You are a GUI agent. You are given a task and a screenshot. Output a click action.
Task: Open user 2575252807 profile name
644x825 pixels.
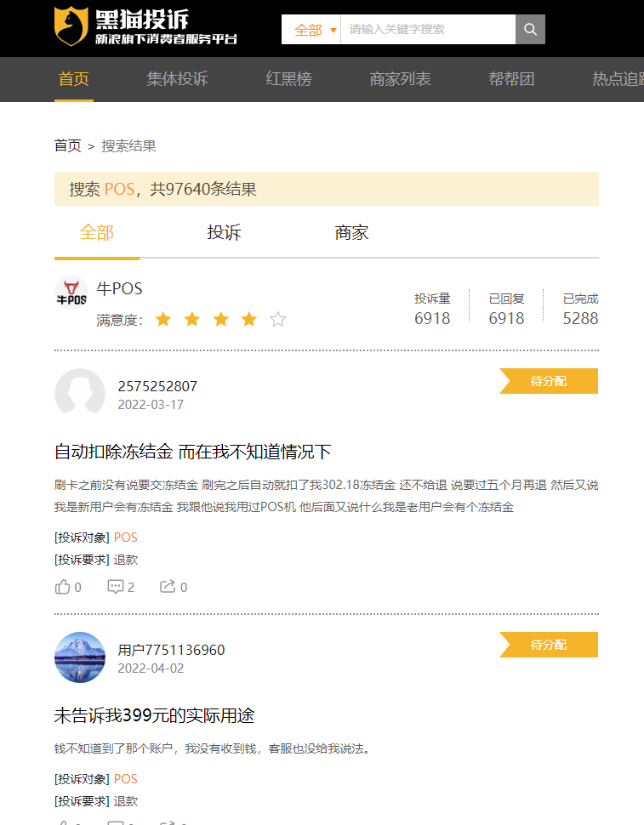(157, 387)
